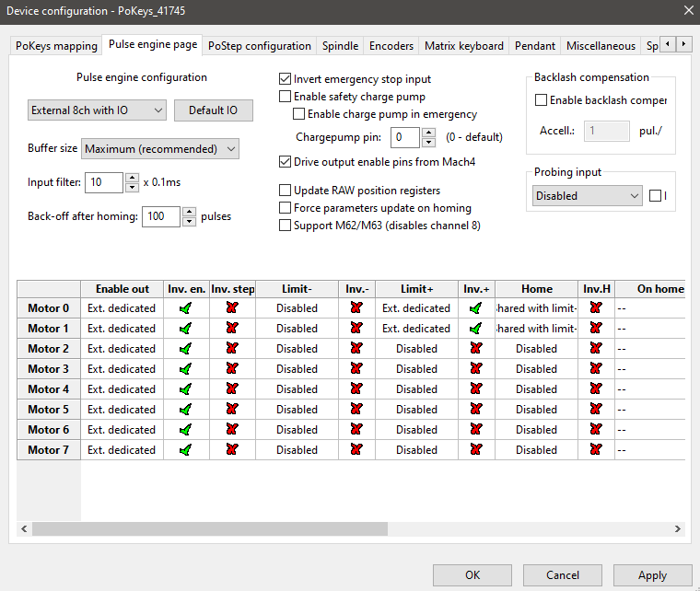Click the table scrollbar left arrow
The width and height of the screenshot is (700, 591).
point(24,529)
